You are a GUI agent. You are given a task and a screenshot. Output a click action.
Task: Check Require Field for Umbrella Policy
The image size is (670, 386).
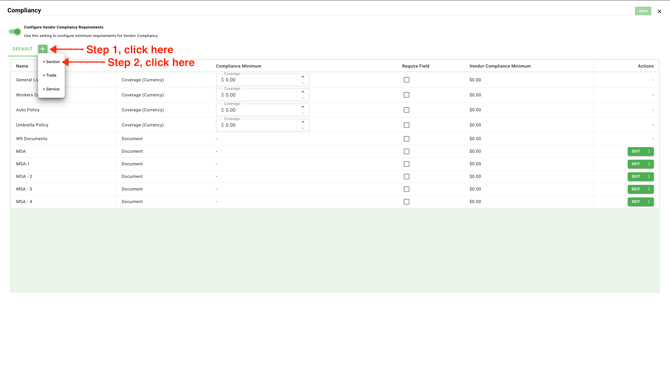tap(406, 125)
